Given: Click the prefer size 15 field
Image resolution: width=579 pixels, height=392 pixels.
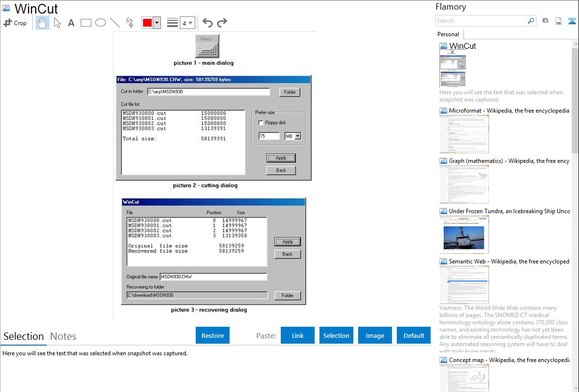Looking at the screenshot, I should [269, 136].
